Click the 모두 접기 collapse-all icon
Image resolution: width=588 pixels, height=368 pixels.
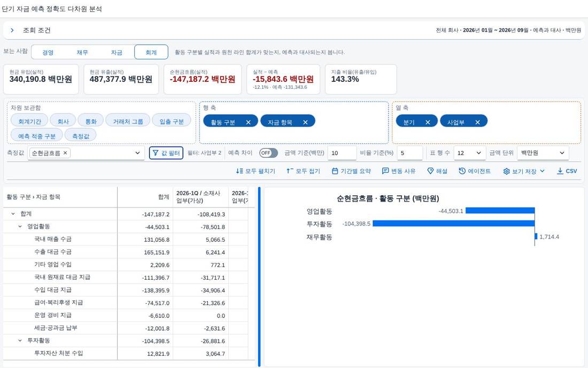(290, 171)
